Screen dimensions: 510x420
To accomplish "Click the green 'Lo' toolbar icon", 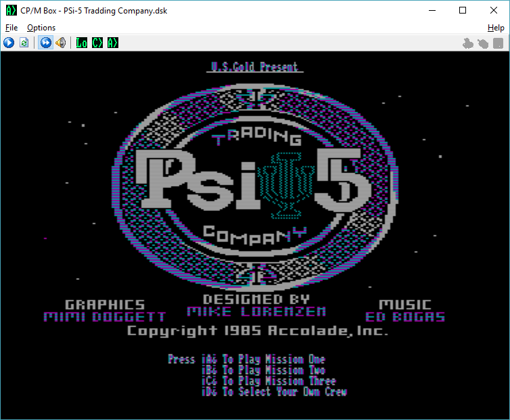I will coord(82,43).
